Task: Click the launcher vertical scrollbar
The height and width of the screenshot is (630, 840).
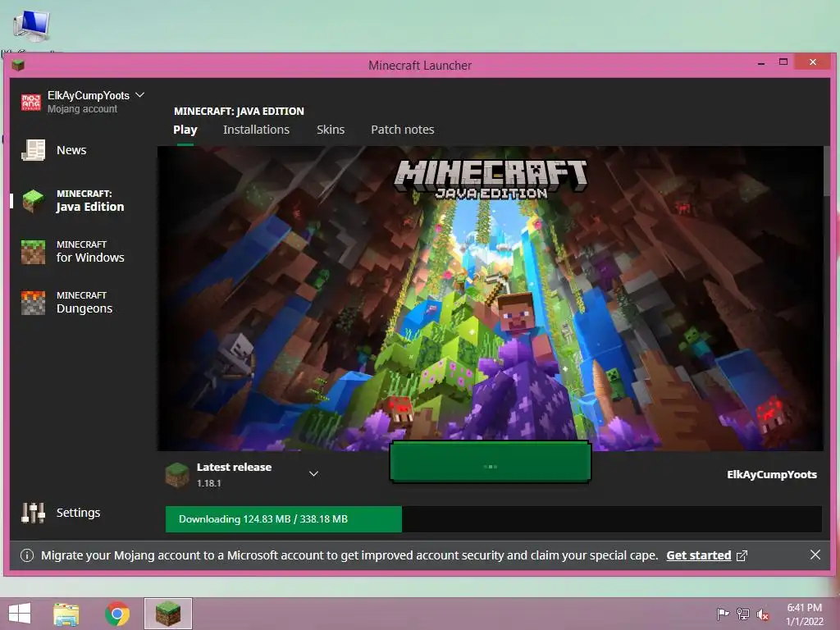Action: pyautogui.click(x=827, y=171)
